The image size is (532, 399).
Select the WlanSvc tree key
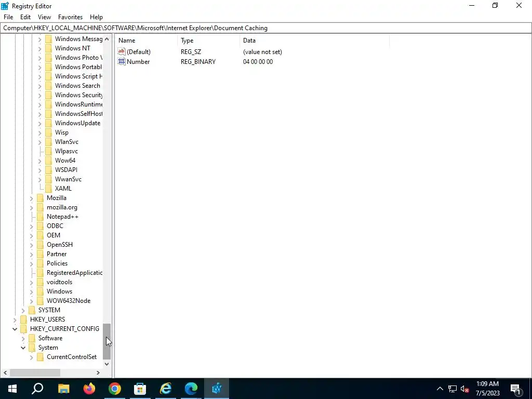[x=66, y=142]
